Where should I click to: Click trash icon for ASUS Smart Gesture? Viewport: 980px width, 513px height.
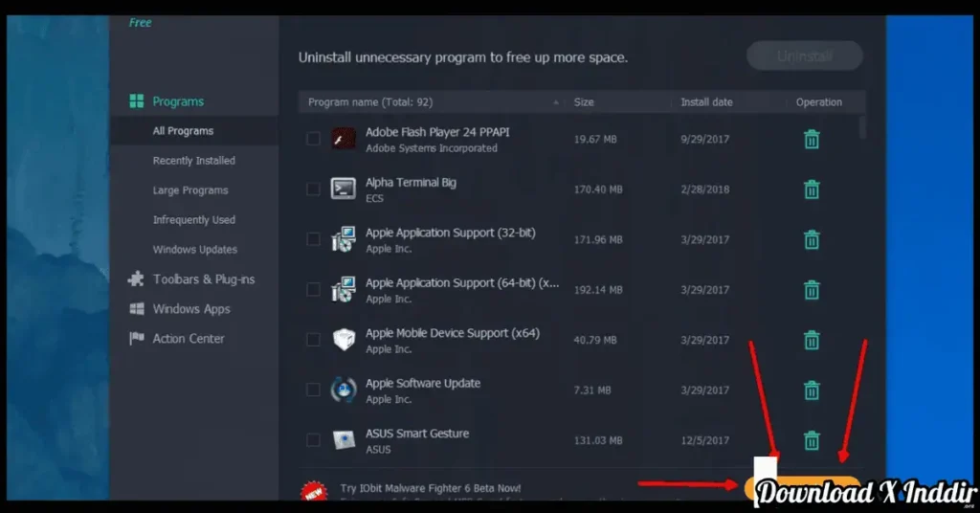click(x=812, y=440)
